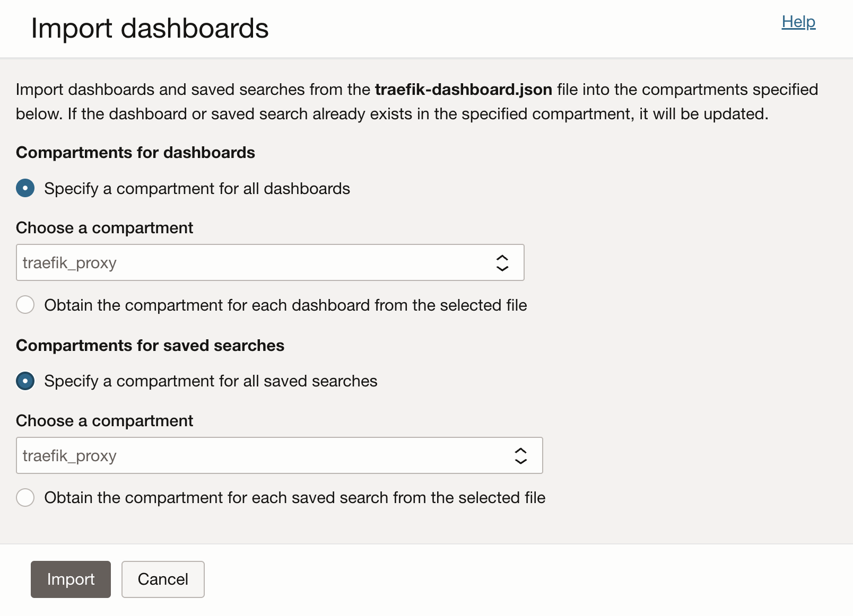
Task: Click the 'Choose a compartment' label under saved searches
Action: [105, 421]
